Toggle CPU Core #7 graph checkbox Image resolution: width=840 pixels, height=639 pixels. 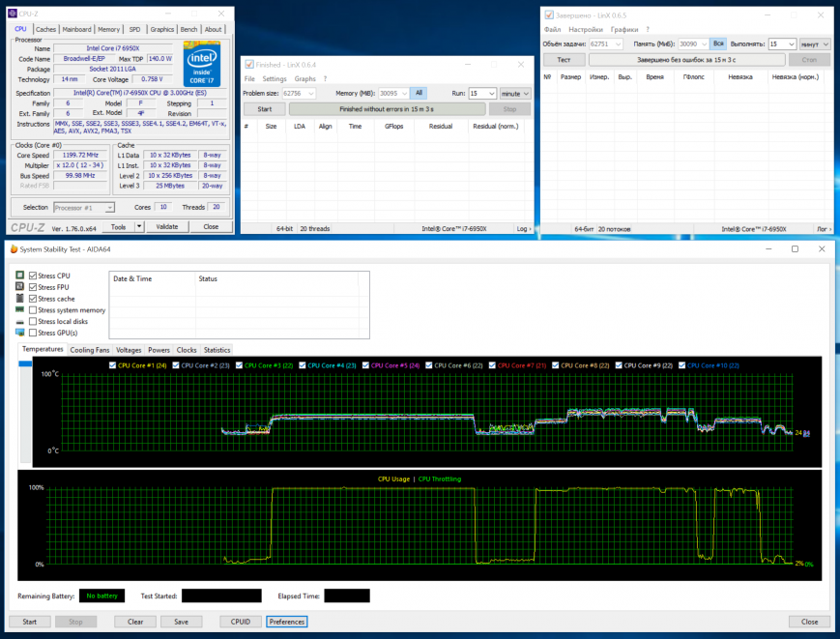coord(492,365)
